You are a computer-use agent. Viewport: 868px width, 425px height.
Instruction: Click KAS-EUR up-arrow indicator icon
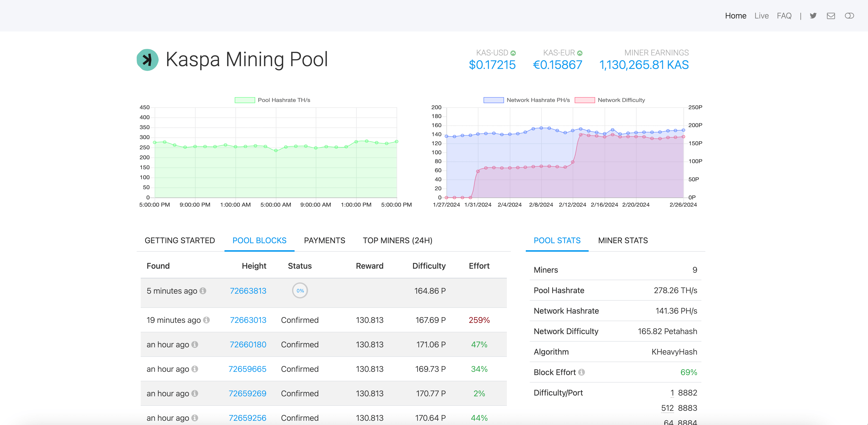pyautogui.click(x=580, y=53)
